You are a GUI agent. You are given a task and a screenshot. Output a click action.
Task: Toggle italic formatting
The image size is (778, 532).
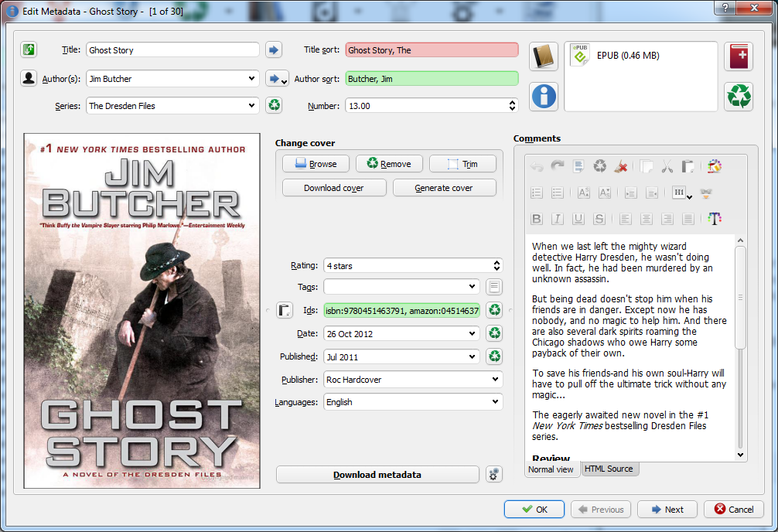557,219
